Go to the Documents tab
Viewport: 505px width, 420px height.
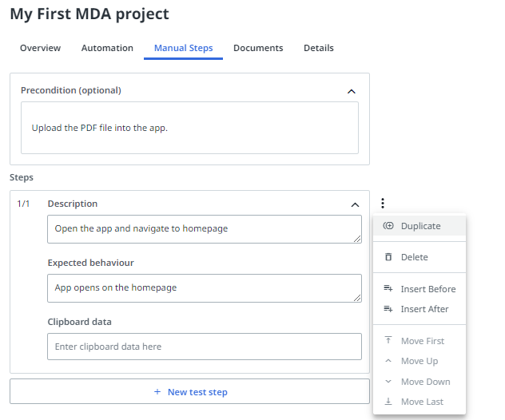click(258, 48)
